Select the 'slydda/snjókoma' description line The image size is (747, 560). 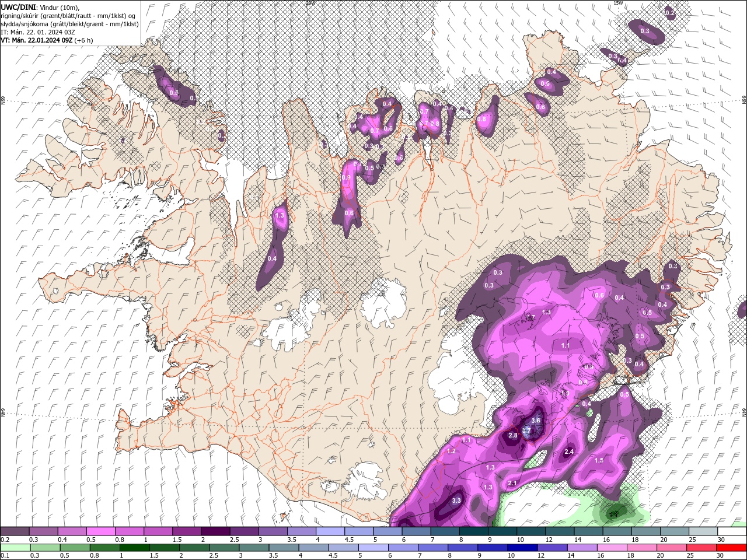point(69,23)
